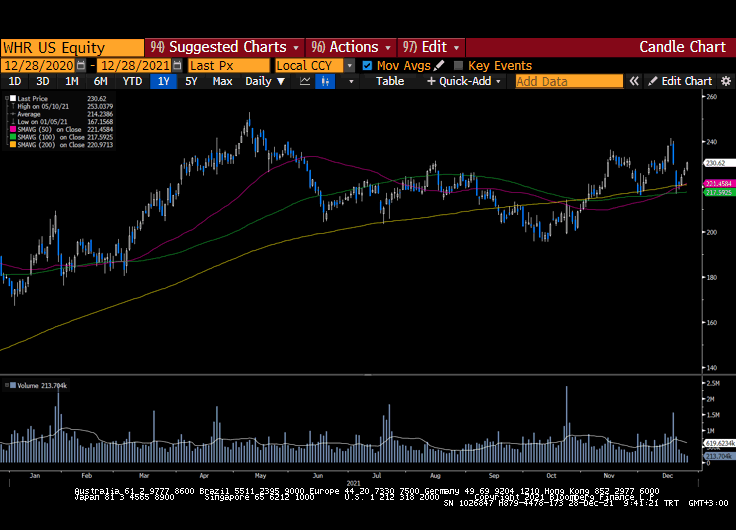Click the 217.5925 SMAVG axis label
Viewport: 736px width, 530px height.
pos(720,192)
